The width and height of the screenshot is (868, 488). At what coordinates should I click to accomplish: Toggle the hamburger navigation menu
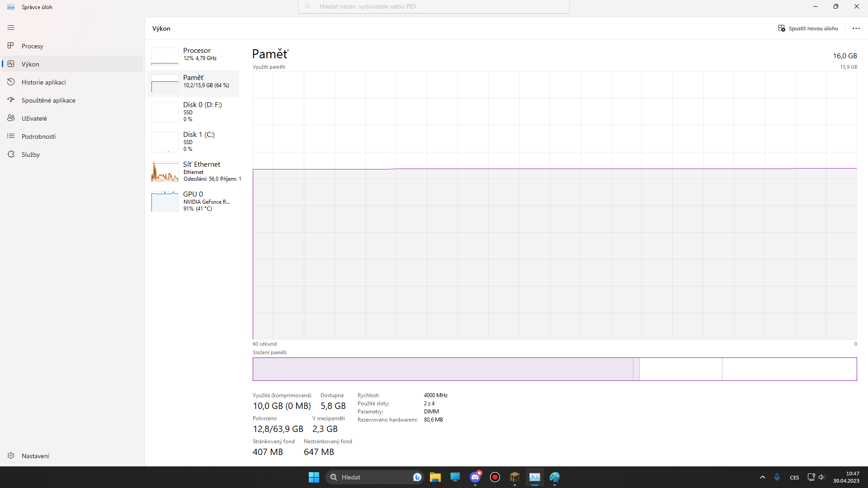tap(11, 28)
